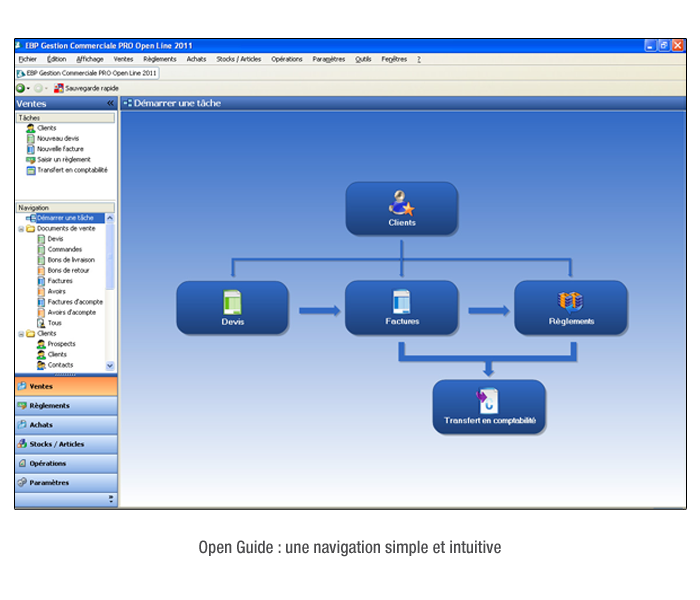Select Bons de livraison in the navigation tree

71,260
